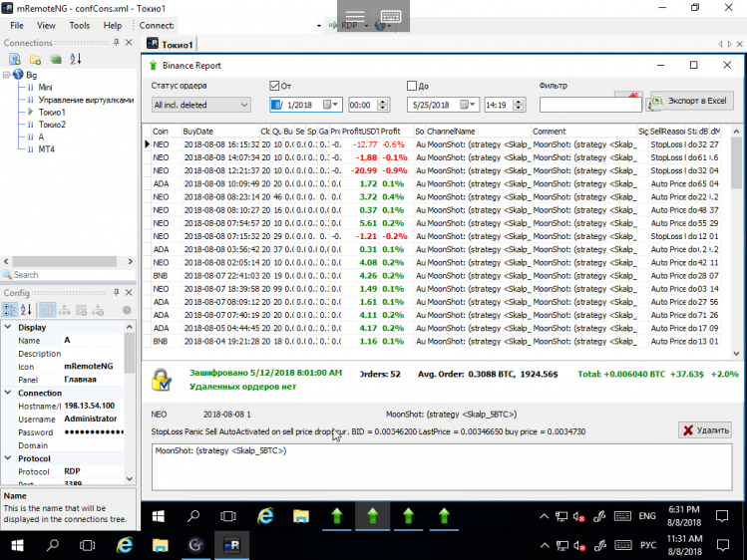Add a new connection in Connections toolbar
Viewport: 747px width, 560px height.
pos(15,59)
